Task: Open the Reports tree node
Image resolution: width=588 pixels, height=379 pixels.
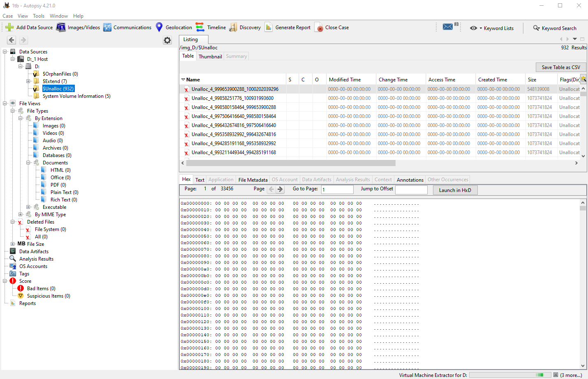Action: pos(28,303)
